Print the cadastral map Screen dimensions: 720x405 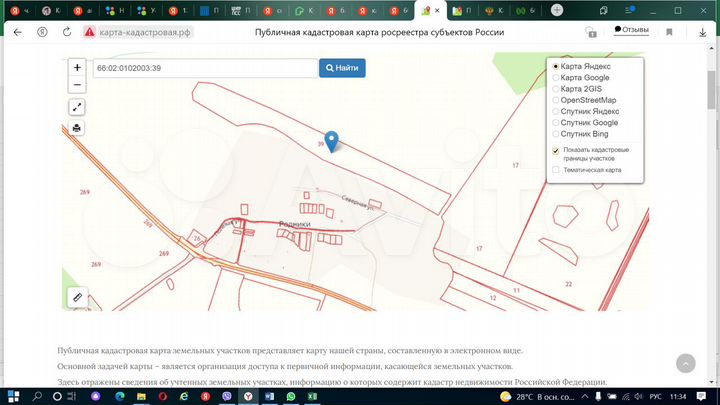77,128
